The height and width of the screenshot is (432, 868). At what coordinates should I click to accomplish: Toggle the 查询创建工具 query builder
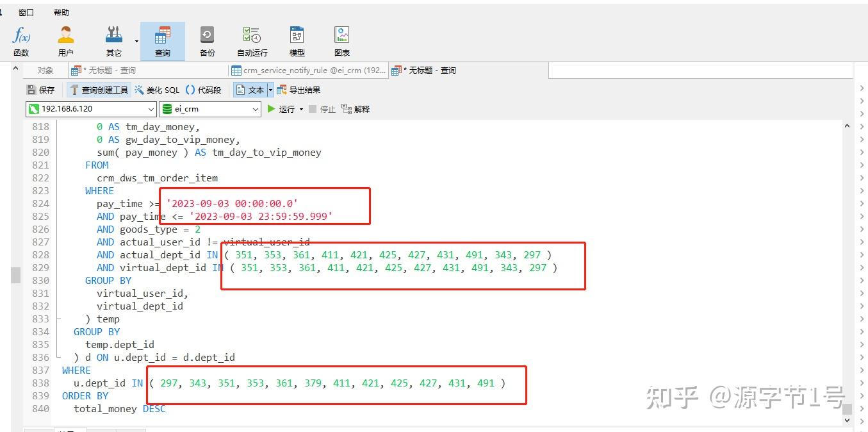click(x=99, y=90)
